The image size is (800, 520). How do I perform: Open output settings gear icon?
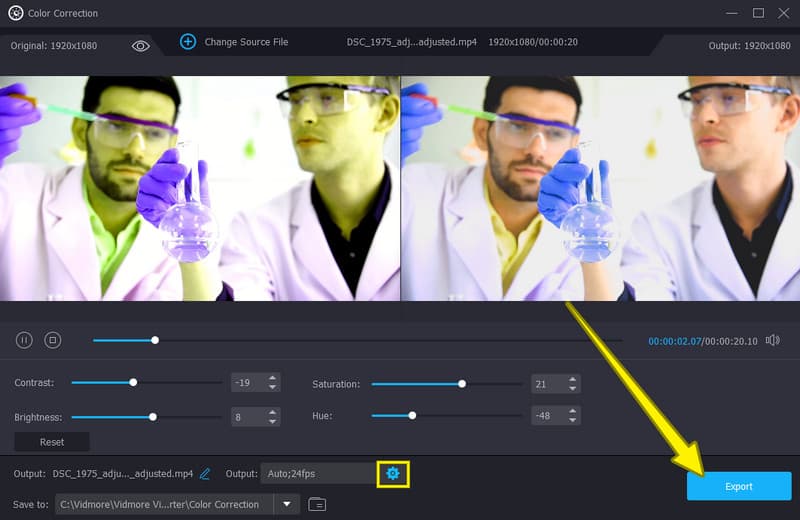click(393, 473)
